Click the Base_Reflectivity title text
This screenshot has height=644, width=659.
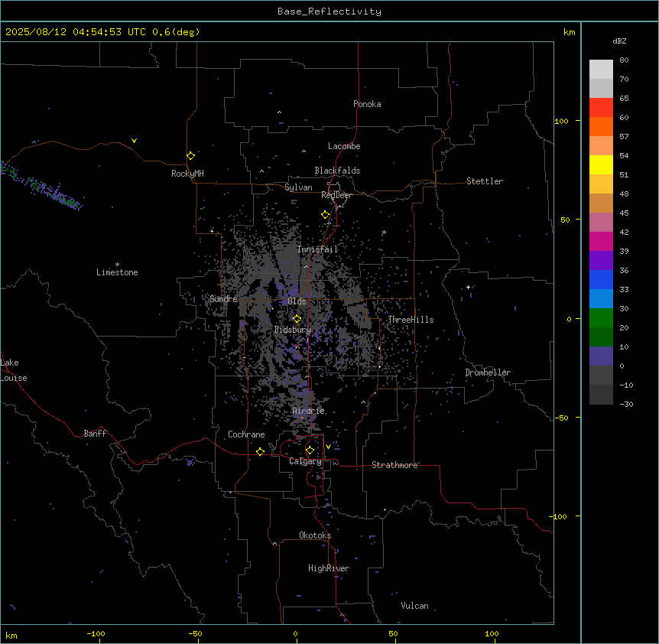[329, 11]
